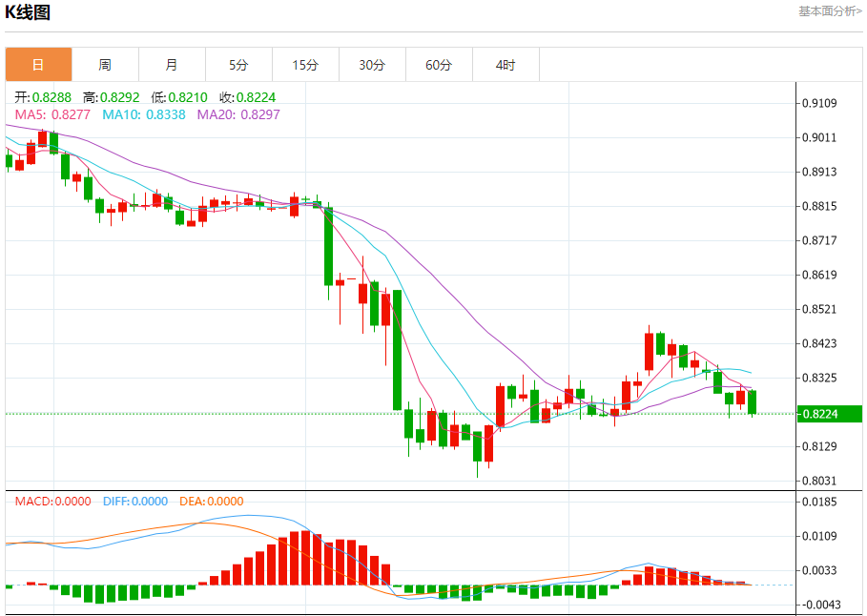This screenshot has height=616, width=867.
Task: Click the 0.8815 price axis label
Action: [x=819, y=206]
